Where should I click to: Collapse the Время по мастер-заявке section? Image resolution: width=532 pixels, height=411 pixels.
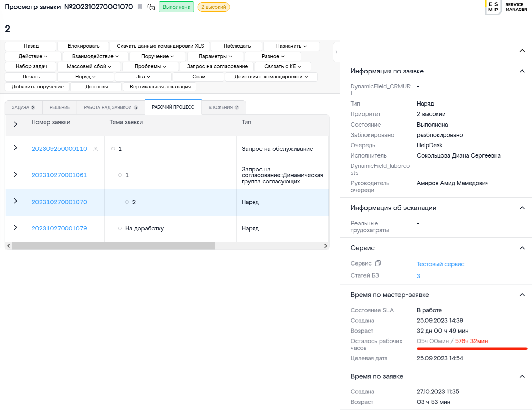522,295
